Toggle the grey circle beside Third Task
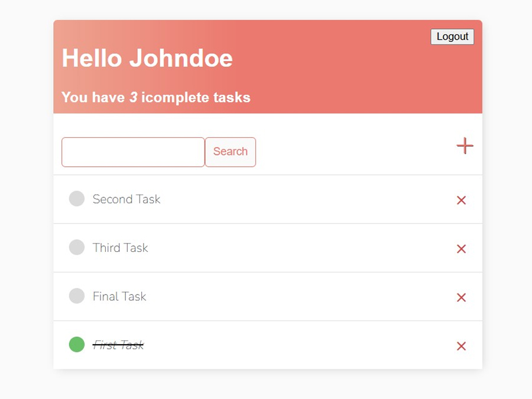 77,247
